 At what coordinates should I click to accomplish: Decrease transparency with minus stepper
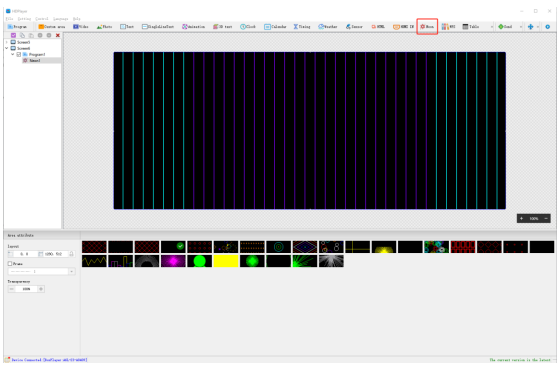point(11,289)
